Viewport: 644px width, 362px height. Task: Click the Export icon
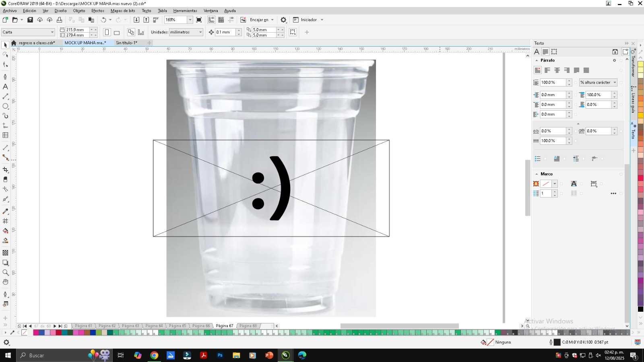click(x=146, y=20)
